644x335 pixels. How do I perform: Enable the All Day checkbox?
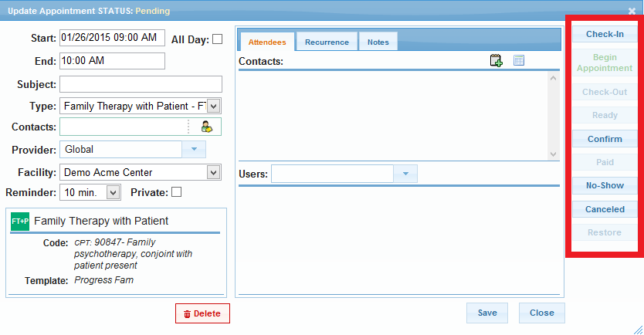click(x=217, y=39)
